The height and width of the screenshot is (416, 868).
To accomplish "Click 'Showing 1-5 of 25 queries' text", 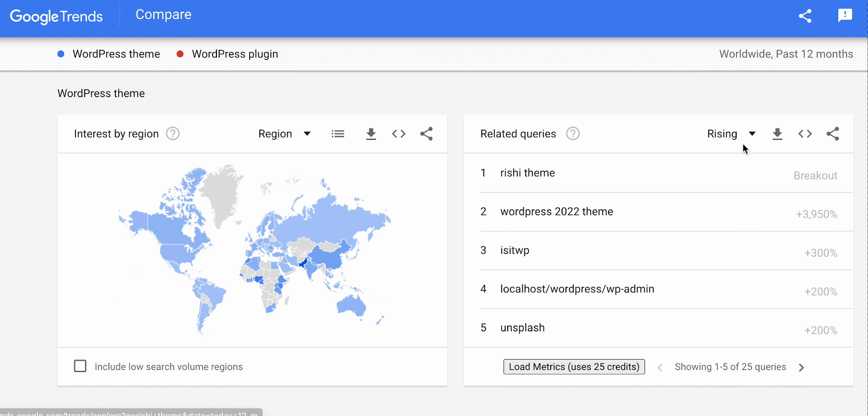I will click(x=730, y=367).
